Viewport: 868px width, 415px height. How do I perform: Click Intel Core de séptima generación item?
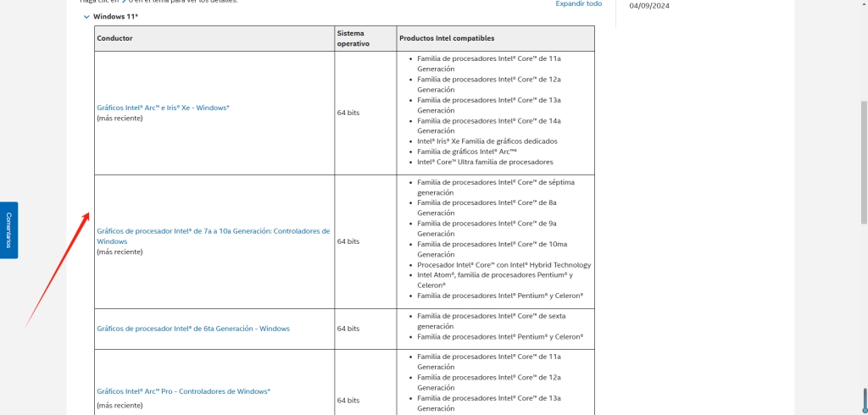click(496, 187)
